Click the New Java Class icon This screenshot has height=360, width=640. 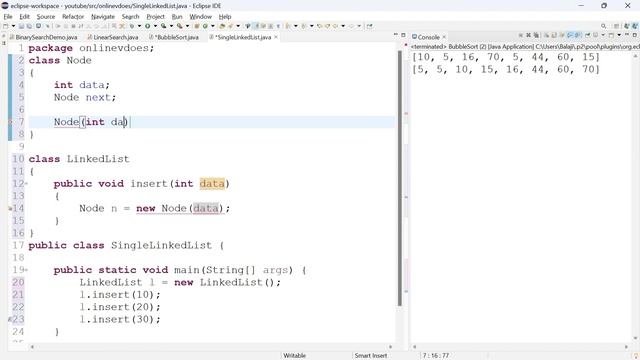205,26
